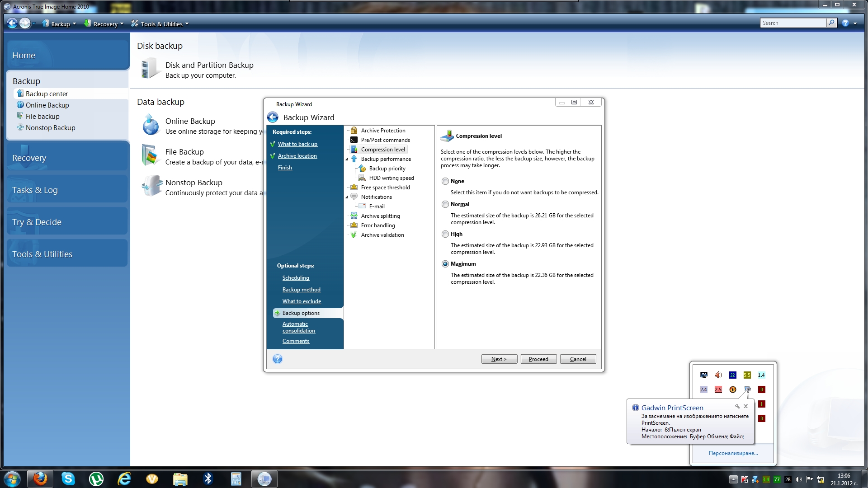The width and height of the screenshot is (868, 488).
Task: Select the Normal compression level
Action: point(445,204)
